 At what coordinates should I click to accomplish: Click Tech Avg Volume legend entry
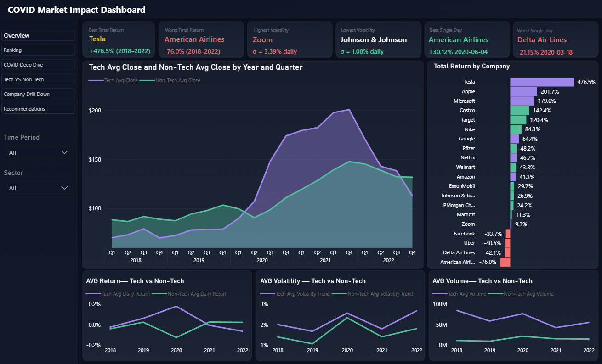460,294
